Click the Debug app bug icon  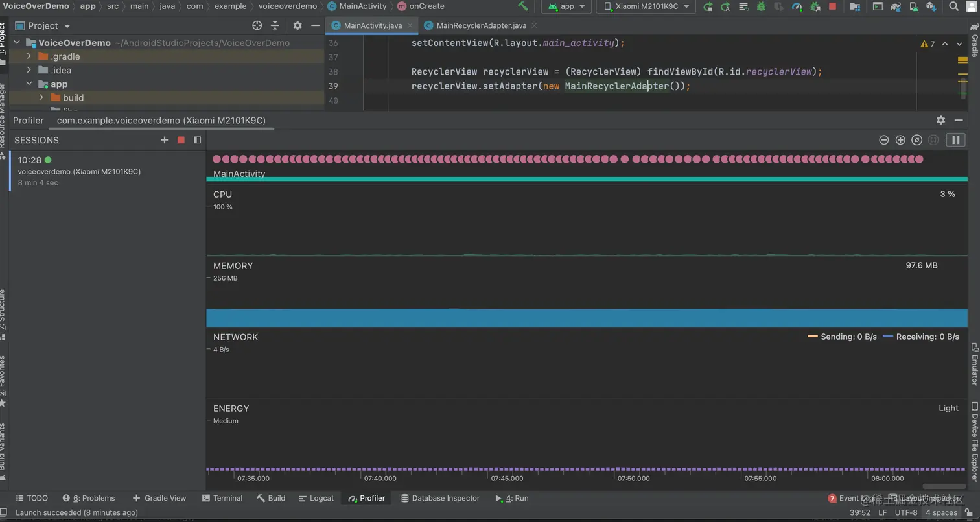click(761, 6)
